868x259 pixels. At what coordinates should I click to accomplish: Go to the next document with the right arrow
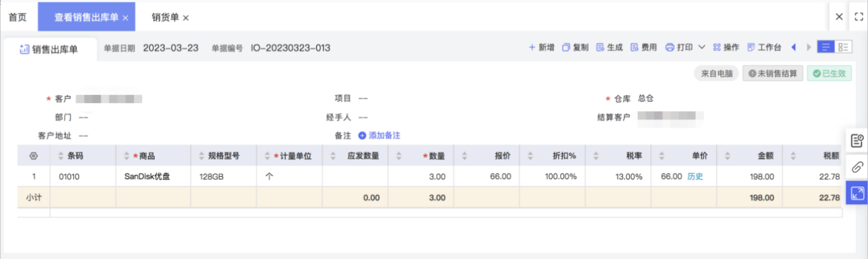coord(808,47)
